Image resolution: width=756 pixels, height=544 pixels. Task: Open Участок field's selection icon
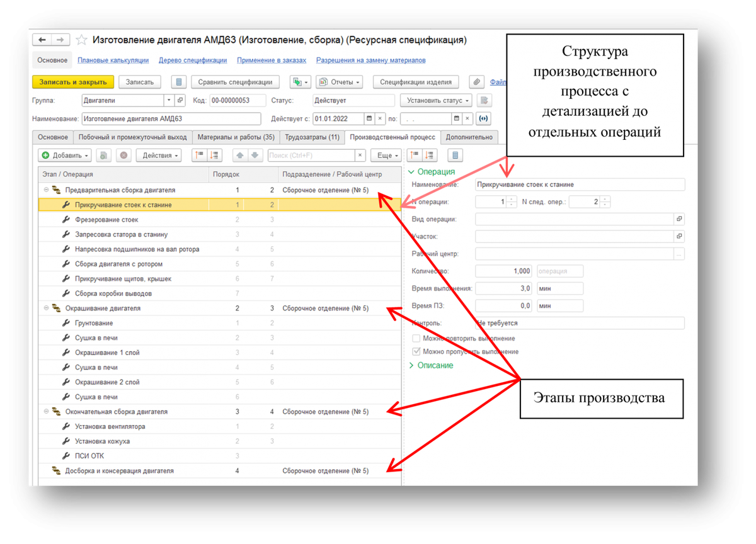pos(679,237)
